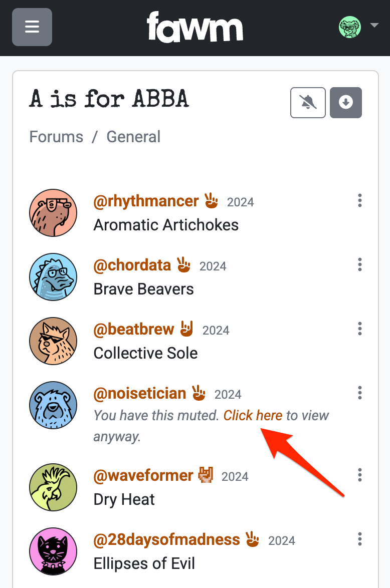Open the options menu for @chordata's post
This screenshot has width=390, height=588.
(359, 264)
